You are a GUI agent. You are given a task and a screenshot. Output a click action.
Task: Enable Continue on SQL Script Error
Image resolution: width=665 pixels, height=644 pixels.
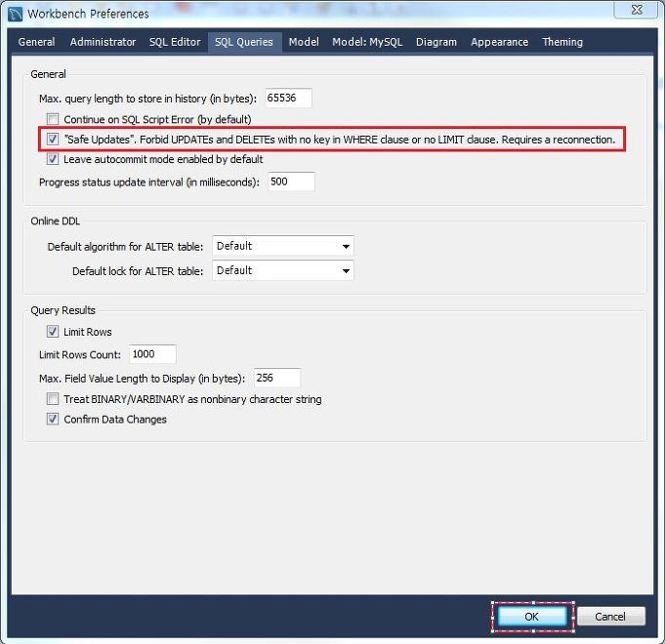tap(53, 119)
